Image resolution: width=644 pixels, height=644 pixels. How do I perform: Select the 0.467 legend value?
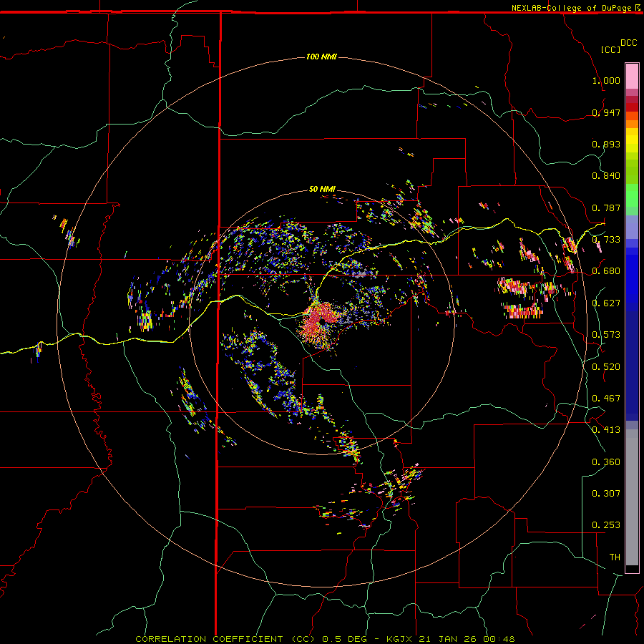click(x=606, y=399)
